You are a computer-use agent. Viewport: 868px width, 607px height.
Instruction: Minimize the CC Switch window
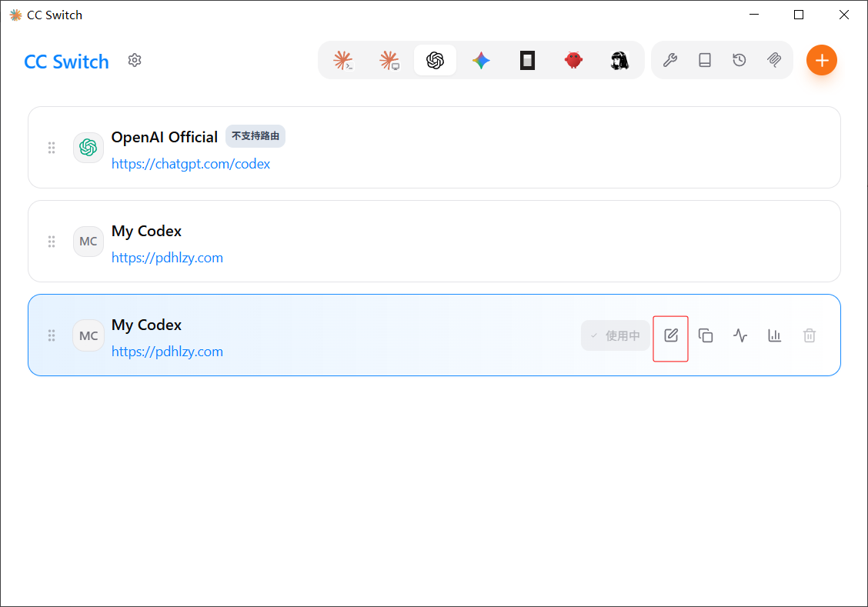coord(753,15)
